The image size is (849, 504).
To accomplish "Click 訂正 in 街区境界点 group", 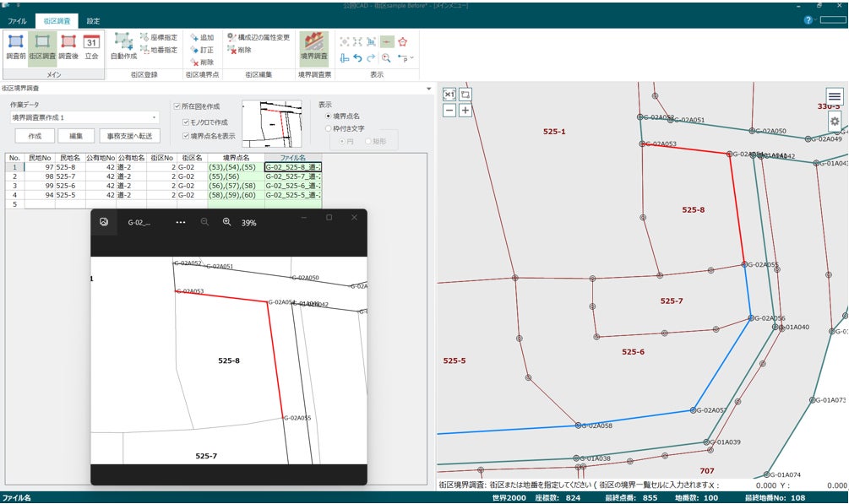I will pyautogui.click(x=202, y=50).
